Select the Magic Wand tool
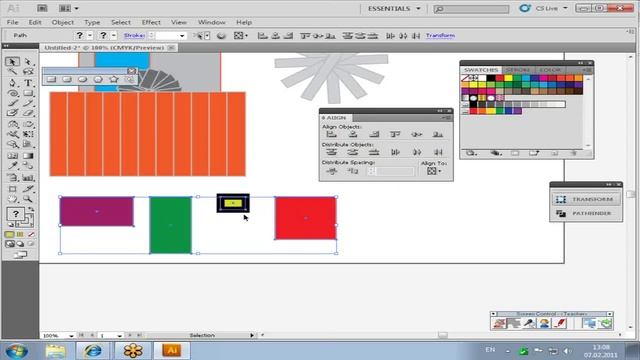 click(x=12, y=72)
